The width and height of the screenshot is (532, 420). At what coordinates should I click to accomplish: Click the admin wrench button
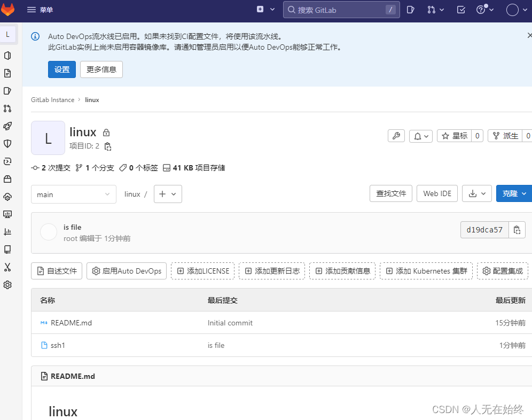pos(396,136)
